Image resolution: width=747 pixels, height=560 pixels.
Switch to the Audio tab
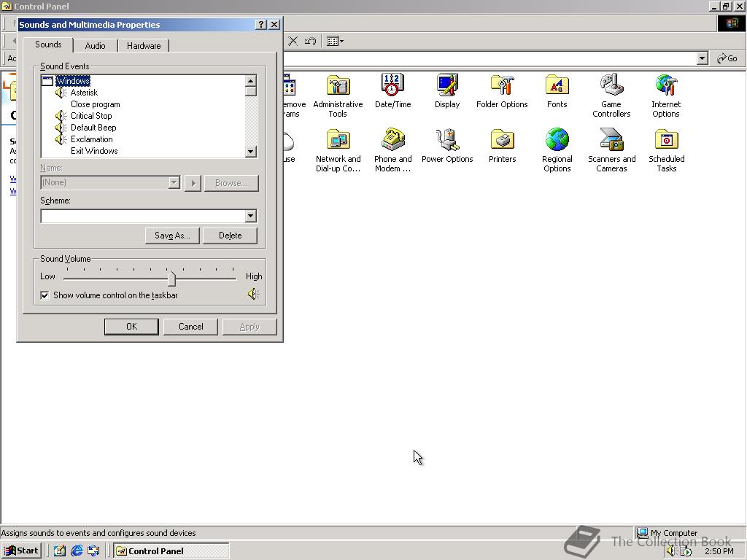[95, 46]
